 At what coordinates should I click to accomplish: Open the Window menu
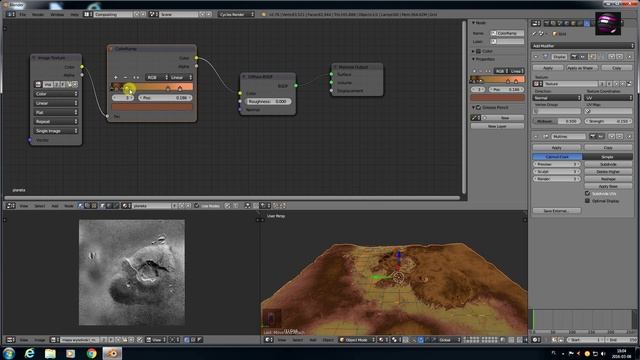[x=57, y=14]
